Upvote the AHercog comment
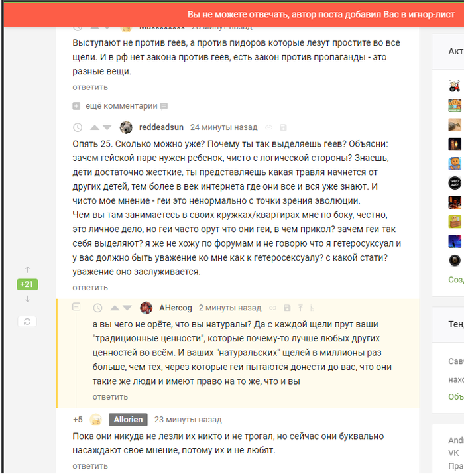 [115, 308]
